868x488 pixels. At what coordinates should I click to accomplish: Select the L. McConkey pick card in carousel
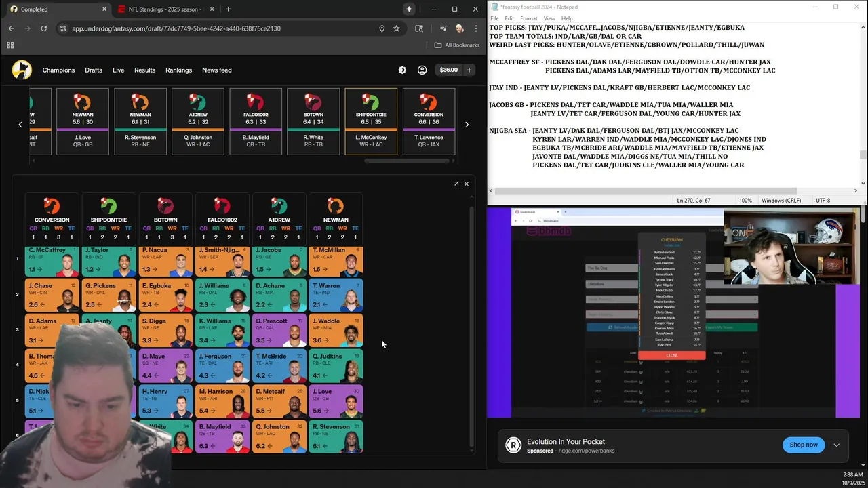tap(371, 121)
